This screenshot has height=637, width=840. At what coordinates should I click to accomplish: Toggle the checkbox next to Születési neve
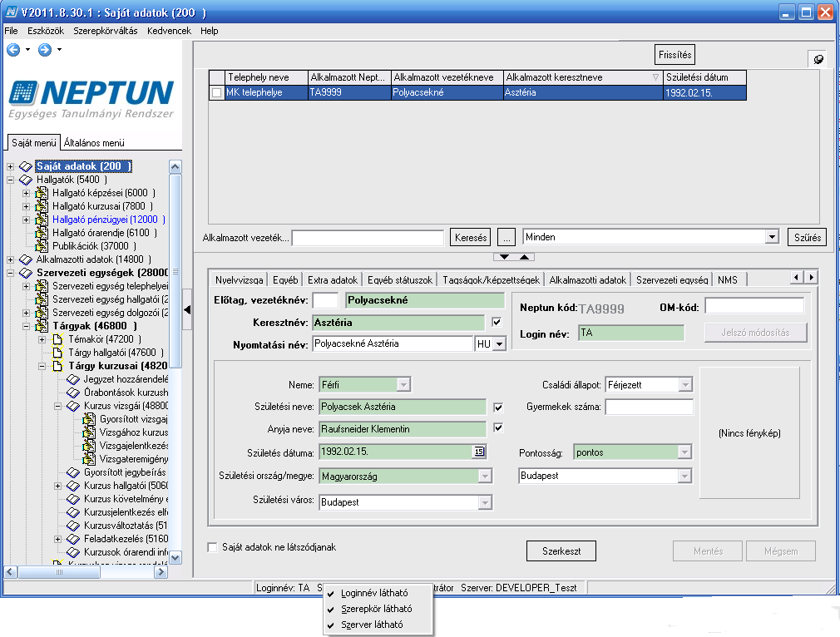(x=498, y=407)
